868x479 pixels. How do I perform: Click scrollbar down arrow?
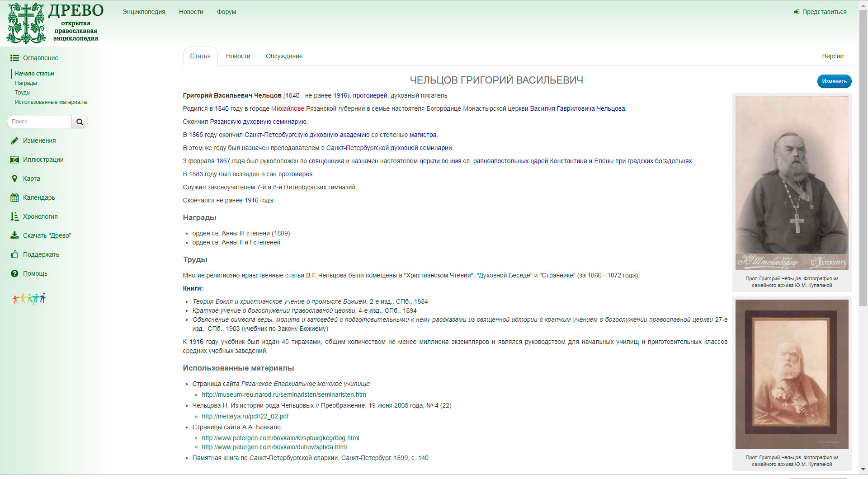point(863,470)
